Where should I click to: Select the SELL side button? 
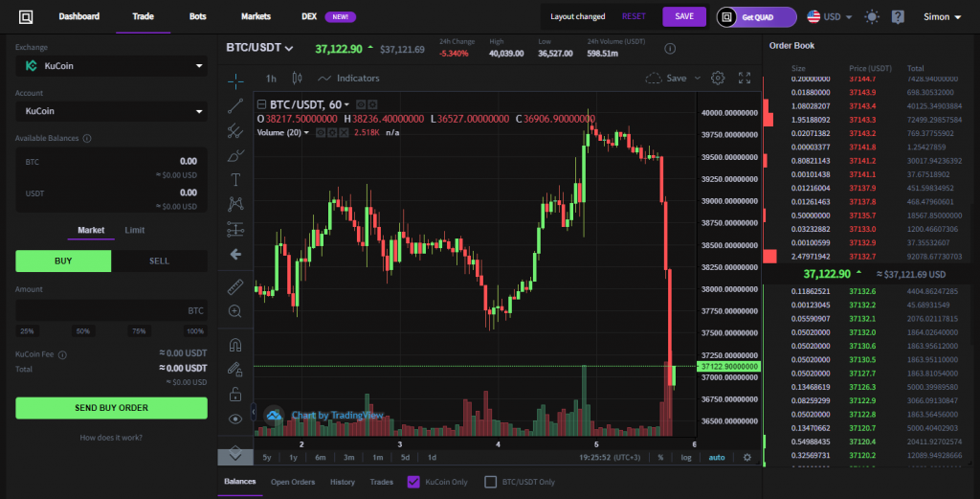pos(160,261)
